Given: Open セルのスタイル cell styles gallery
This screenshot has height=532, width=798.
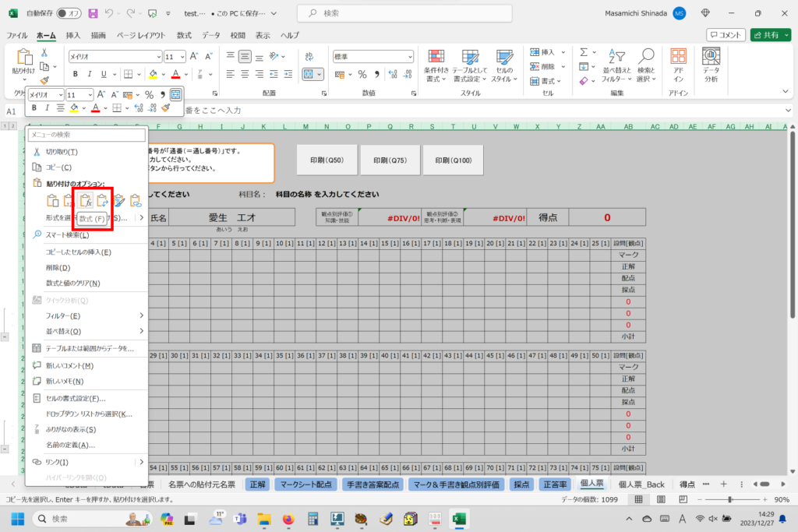Looking at the screenshot, I should pyautogui.click(x=504, y=65).
